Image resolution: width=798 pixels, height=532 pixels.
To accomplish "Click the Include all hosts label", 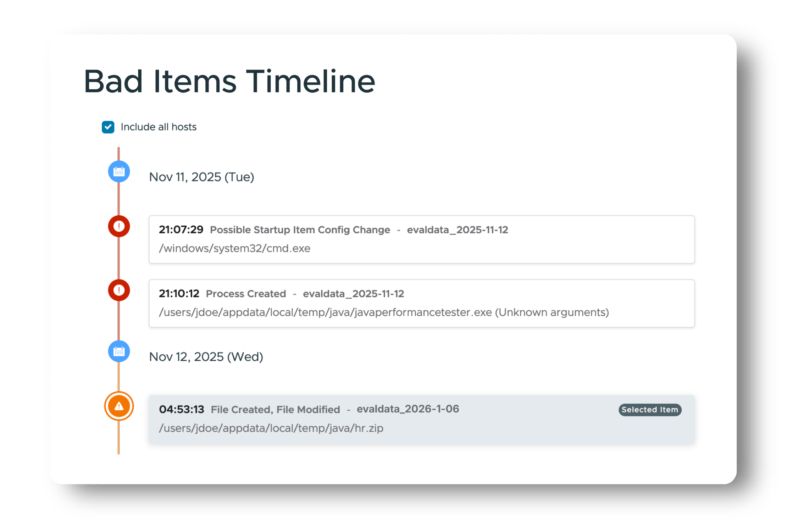I will pyautogui.click(x=159, y=127).
